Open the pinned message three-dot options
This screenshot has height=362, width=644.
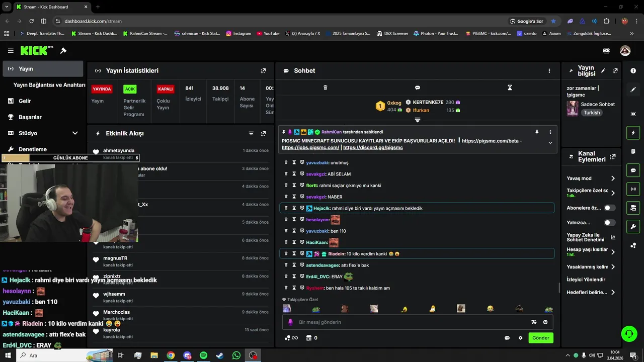click(x=550, y=132)
